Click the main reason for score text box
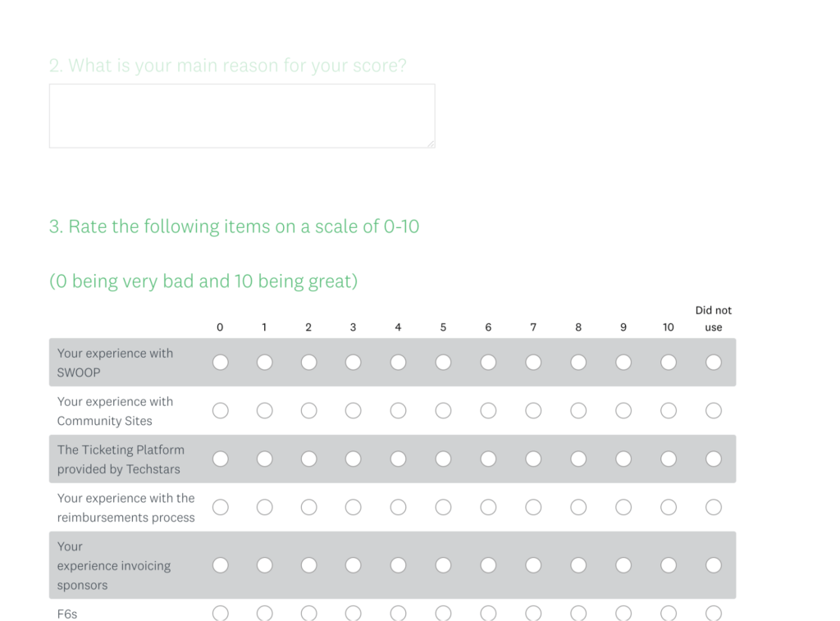Viewport: 840px width, 621px height. [x=242, y=116]
